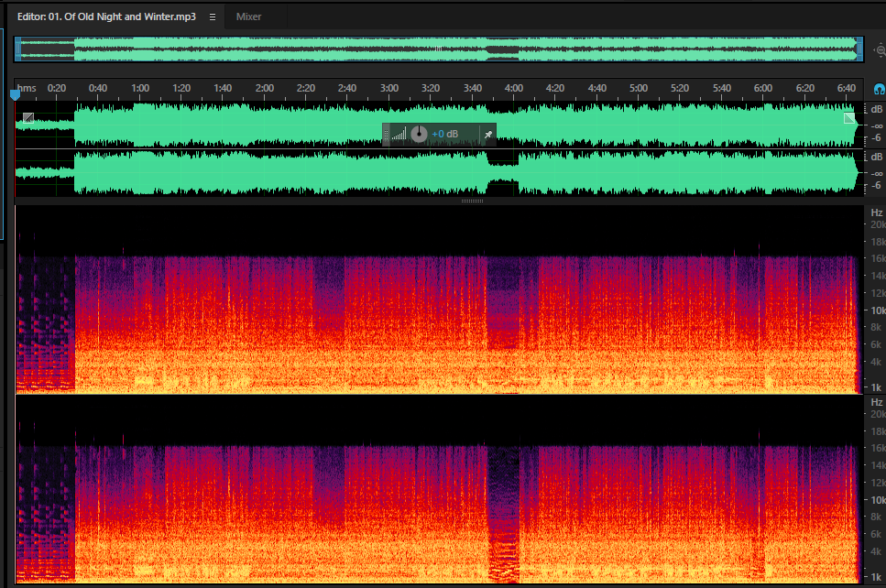Grab the fade-in handle on the waveform
This screenshot has height=588, width=886.
point(28,117)
